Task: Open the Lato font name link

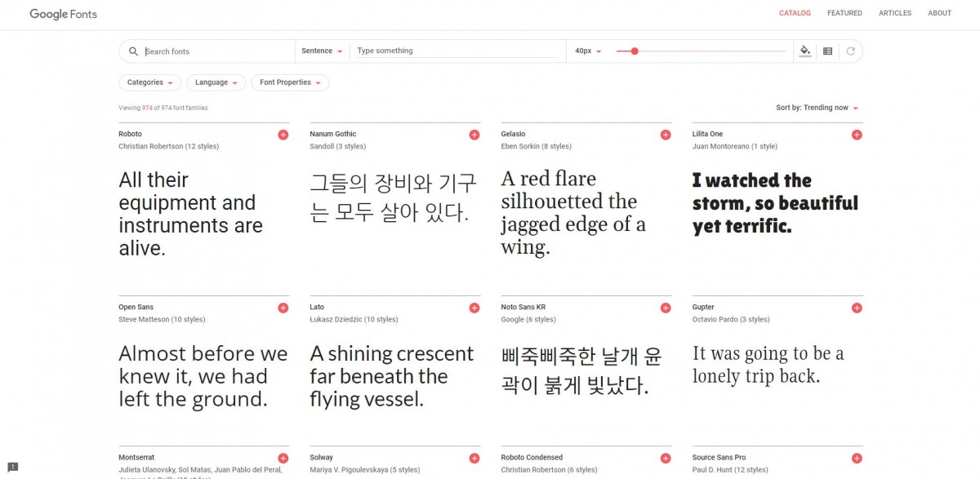Action: (317, 307)
